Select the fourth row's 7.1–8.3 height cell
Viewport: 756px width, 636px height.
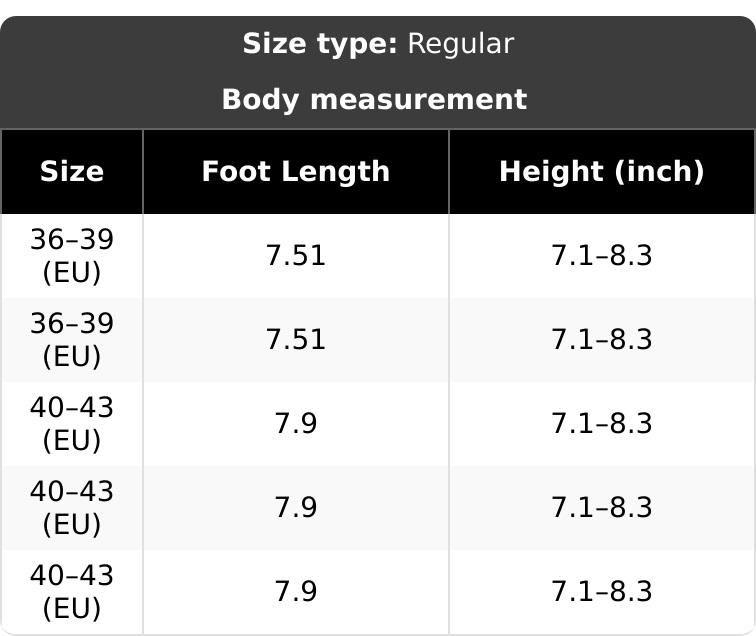[602, 507]
